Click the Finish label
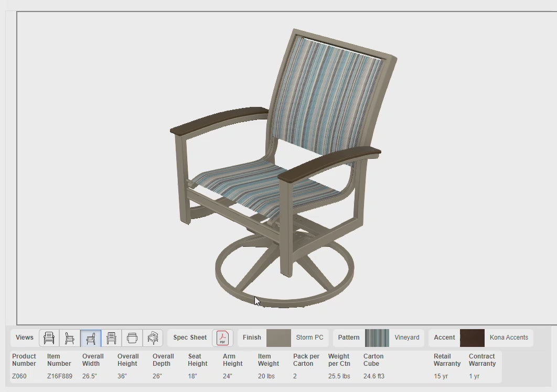The height and width of the screenshot is (392, 557). click(252, 337)
